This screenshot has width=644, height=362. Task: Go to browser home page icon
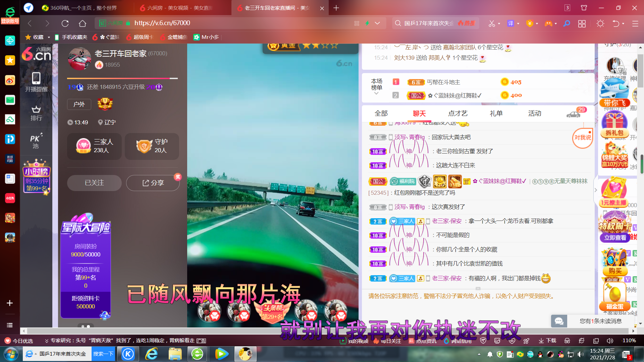(x=83, y=23)
